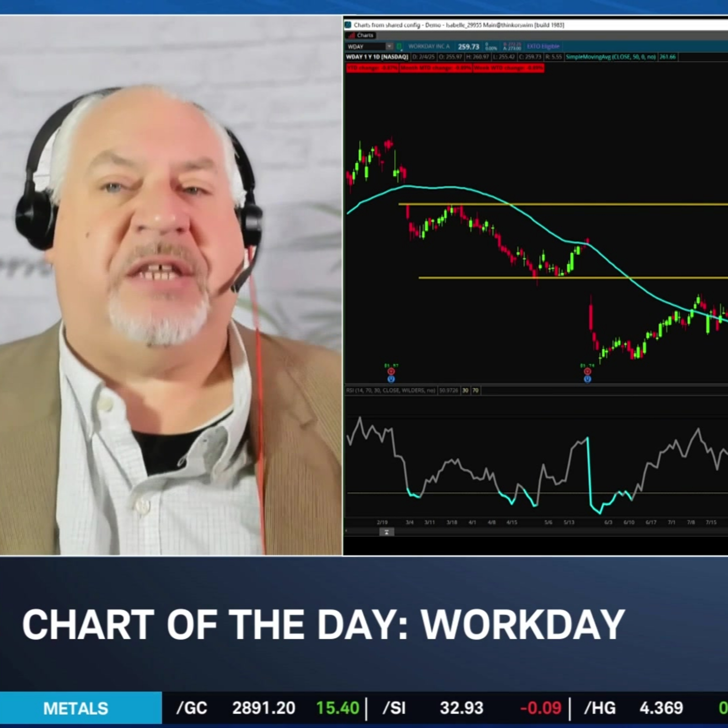Image resolution: width=728 pixels, height=728 pixels.
Task: Click the earlier red earnings event marker
Action: click(x=391, y=372)
